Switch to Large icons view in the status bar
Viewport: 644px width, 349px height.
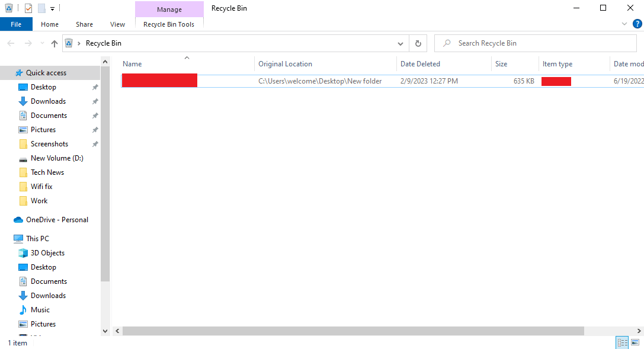[x=635, y=342]
